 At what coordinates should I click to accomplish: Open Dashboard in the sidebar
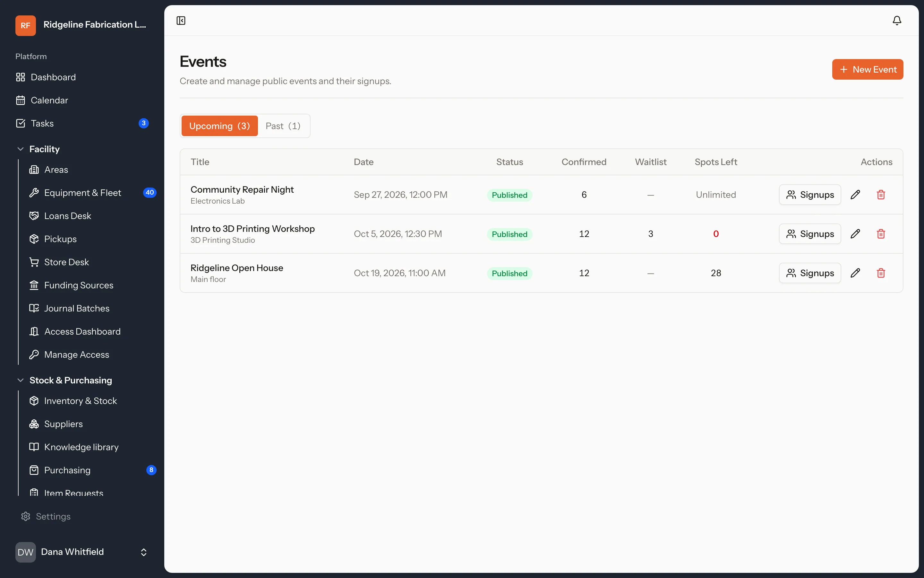[82, 77]
